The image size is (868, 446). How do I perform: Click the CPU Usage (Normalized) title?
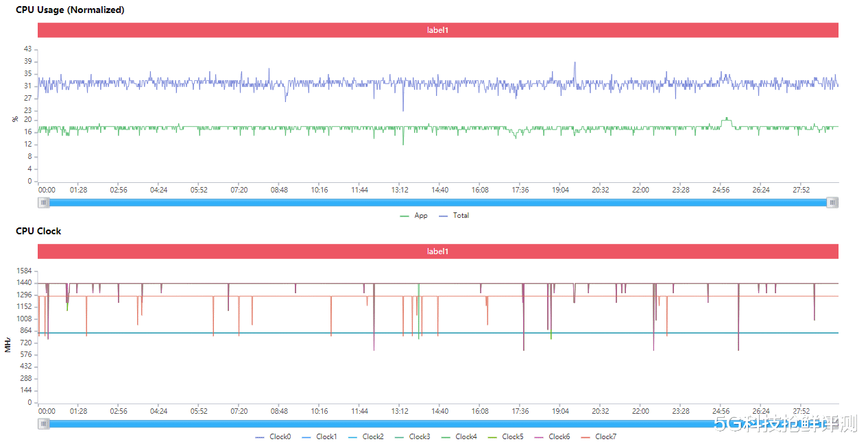point(70,10)
